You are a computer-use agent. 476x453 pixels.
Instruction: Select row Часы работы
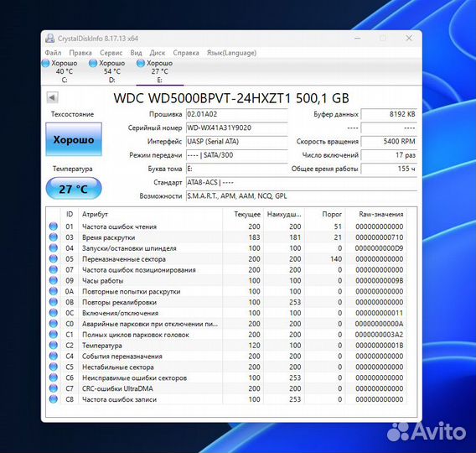[226, 280]
